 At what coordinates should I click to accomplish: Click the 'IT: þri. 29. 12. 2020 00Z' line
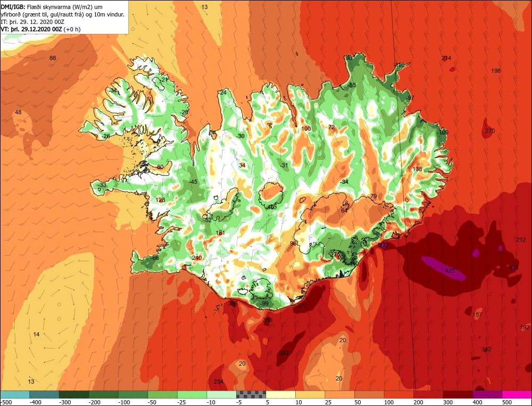pos(32,22)
